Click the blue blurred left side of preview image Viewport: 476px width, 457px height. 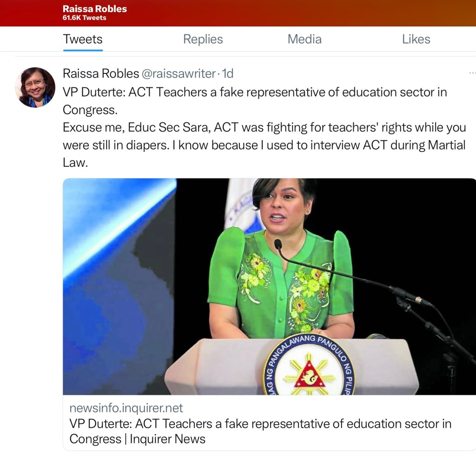pyautogui.click(x=119, y=286)
